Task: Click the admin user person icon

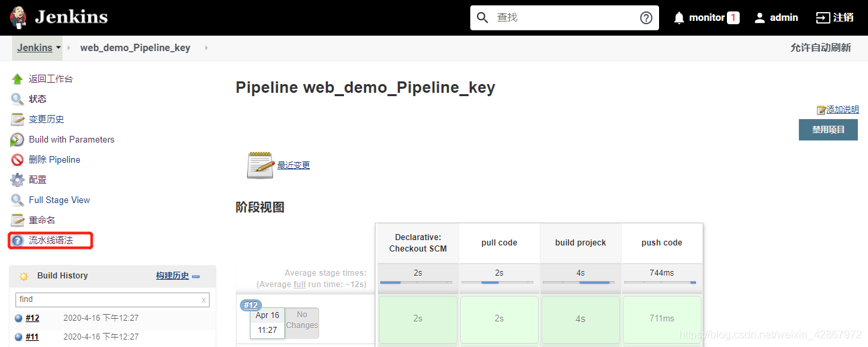Action: 760,17
